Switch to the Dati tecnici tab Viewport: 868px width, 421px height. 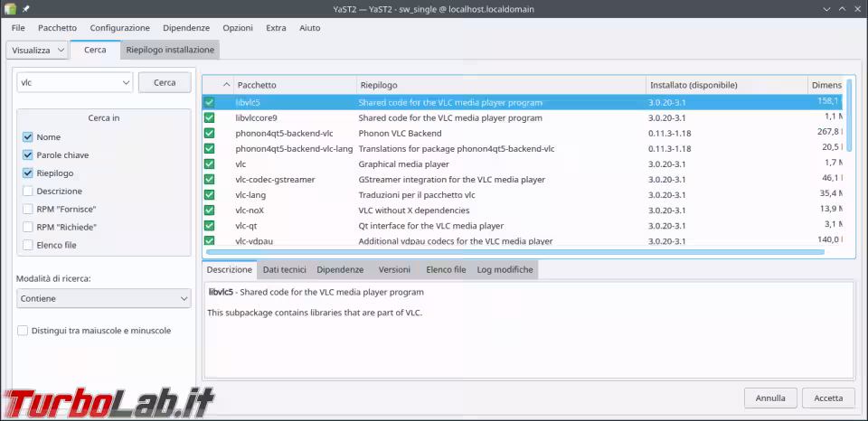coord(284,269)
